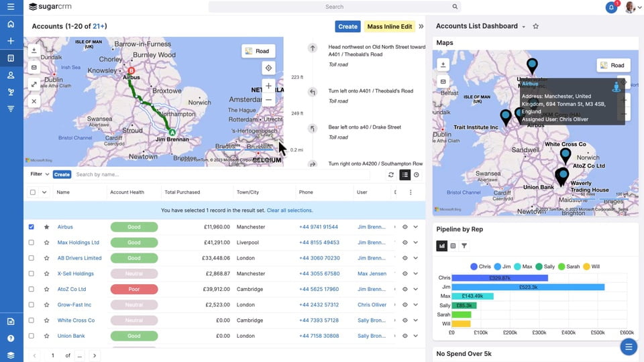Switch Pipeline by Rep to table view
644x362 pixels.
click(453, 246)
